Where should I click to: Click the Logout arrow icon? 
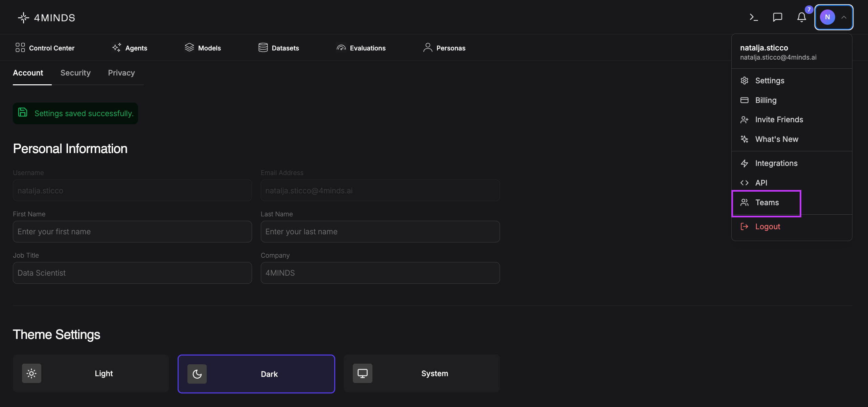click(x=745, y=227)
